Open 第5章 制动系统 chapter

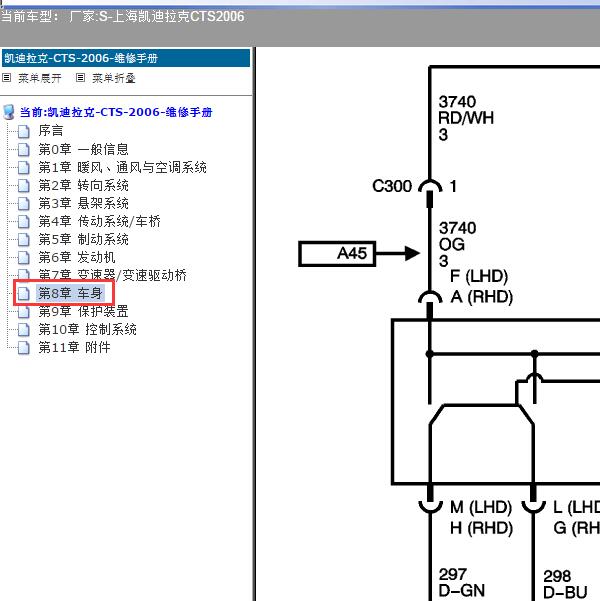click(83, 239)
